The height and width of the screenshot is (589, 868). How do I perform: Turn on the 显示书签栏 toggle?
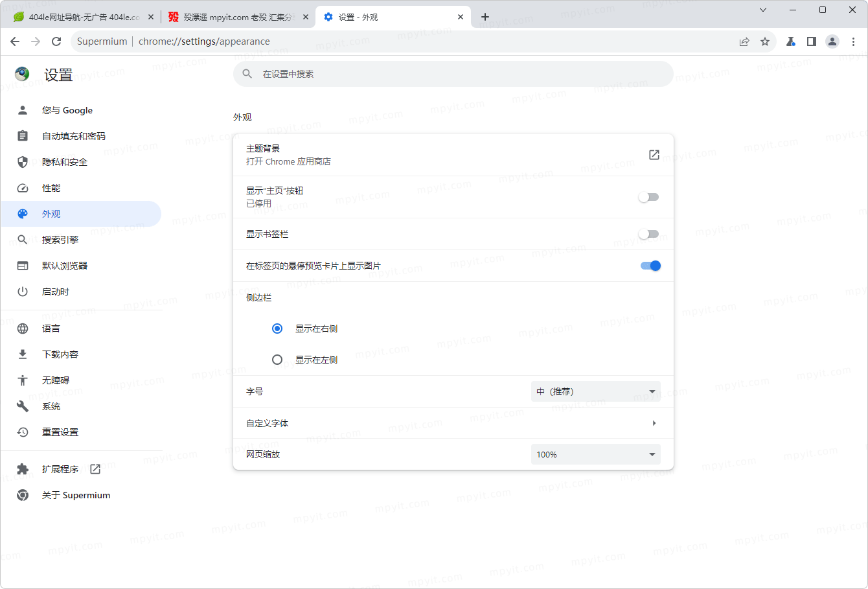(648, 234)
